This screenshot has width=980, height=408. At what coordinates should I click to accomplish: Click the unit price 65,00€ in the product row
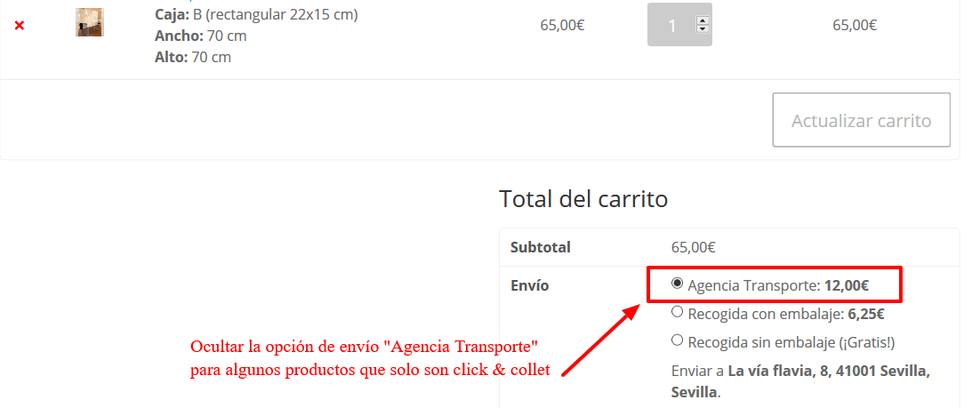[x=562, y=25]
